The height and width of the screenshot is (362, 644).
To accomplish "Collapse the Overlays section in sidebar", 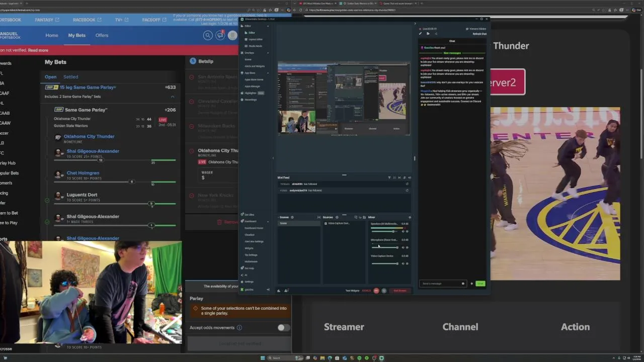I will point(268,53).
